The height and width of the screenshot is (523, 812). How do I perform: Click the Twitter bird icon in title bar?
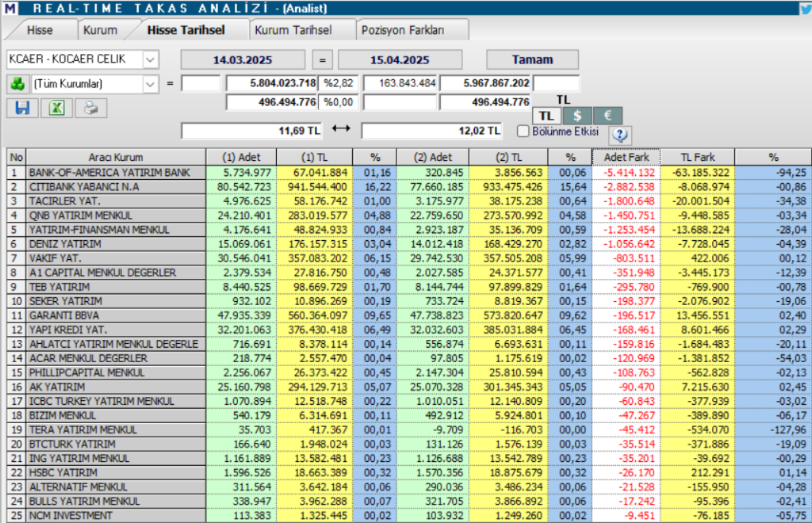click(806, 8)
